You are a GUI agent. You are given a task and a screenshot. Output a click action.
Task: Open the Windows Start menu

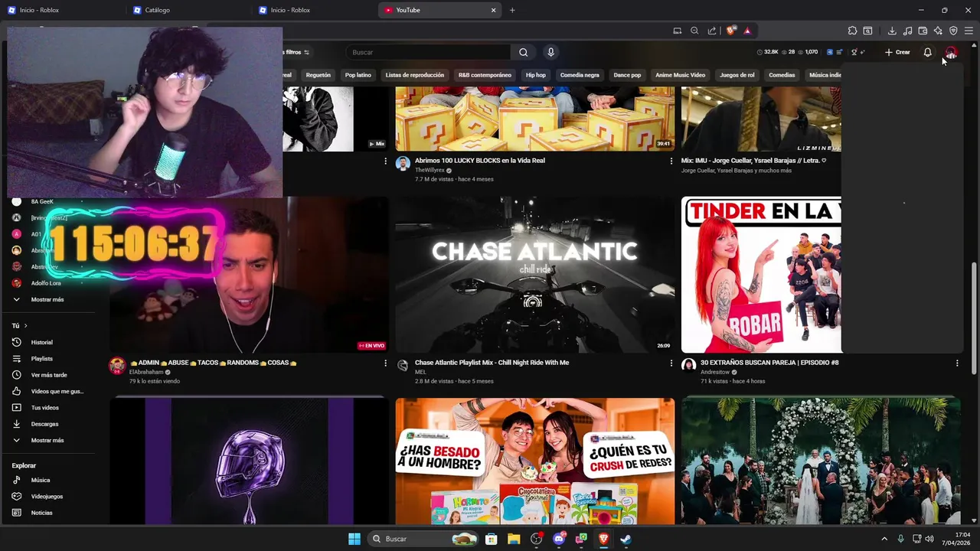[354, 539]
